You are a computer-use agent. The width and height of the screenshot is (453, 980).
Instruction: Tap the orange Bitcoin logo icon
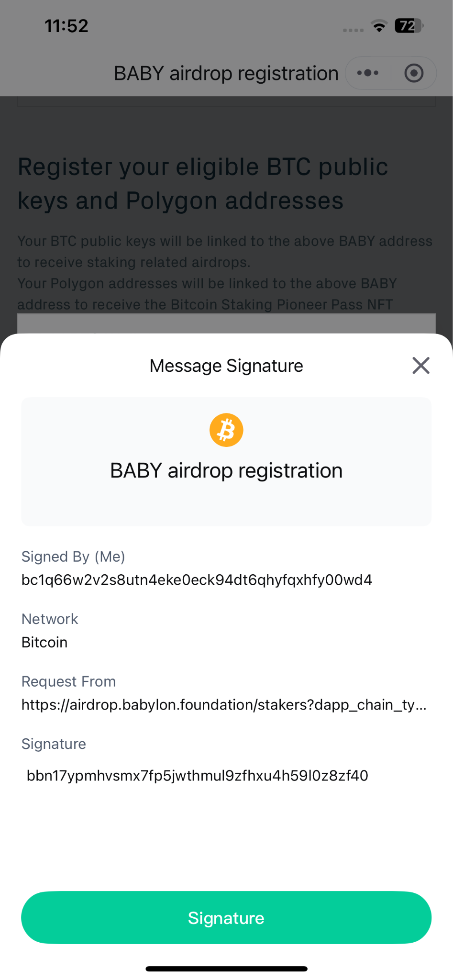226,430
